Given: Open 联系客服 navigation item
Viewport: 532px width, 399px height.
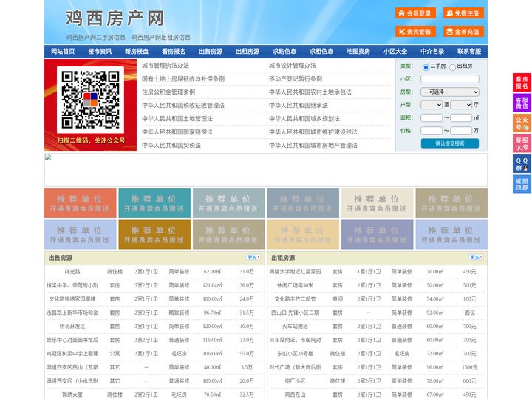Looking at the screenshot, I should (469, 51).
